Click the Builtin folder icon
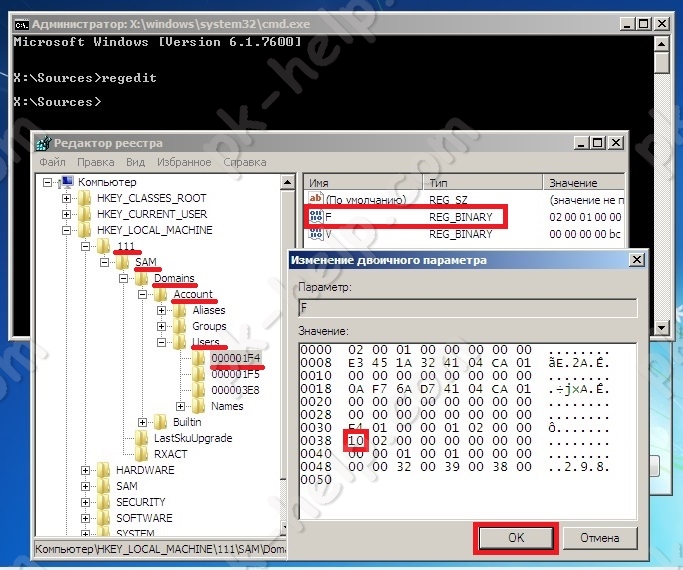Image resolution: width=683 pixels, height=570 pixels. pos(161,422)
